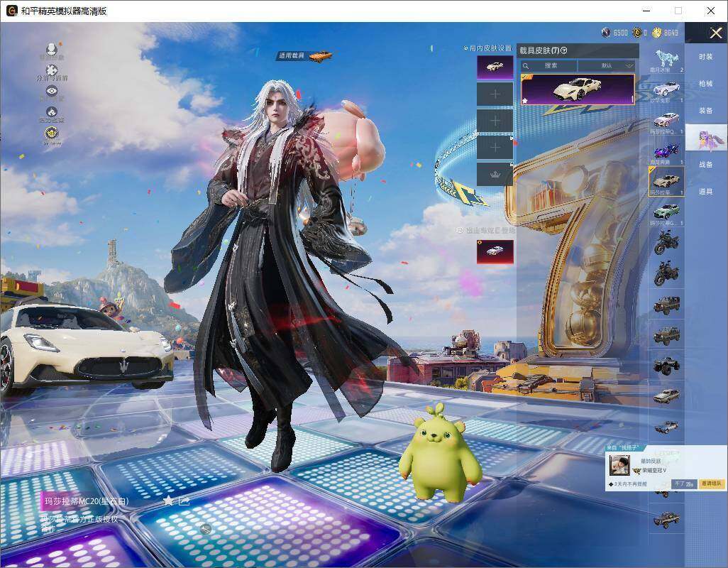This screenshot has height=568, width=728.
Task: Click the 6500 currency icon
Action: click(606, 33)
